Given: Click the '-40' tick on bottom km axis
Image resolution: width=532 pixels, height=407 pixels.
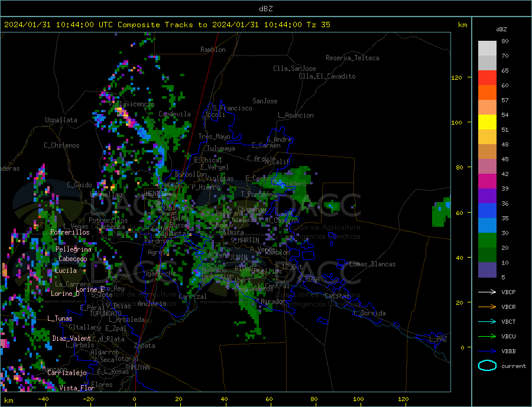Looking at the screenshot, I should point(43,399).
